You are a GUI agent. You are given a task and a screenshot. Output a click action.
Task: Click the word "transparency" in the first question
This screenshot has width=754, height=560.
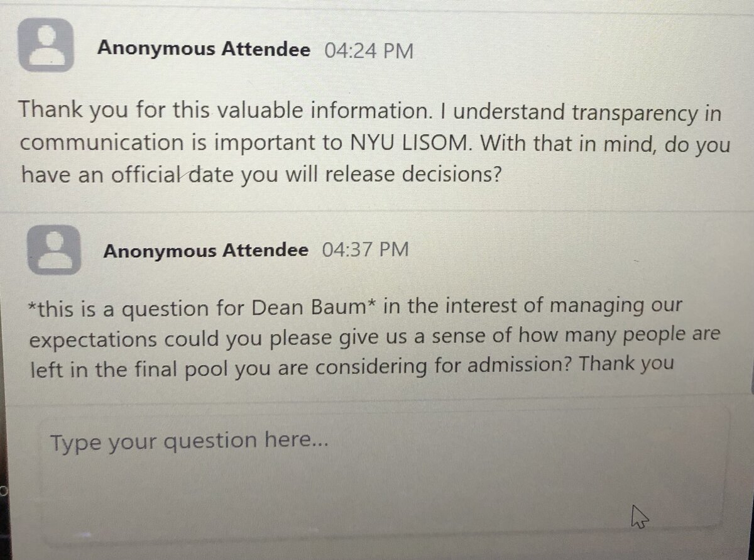pyautogui.click(x=635, y=113)
